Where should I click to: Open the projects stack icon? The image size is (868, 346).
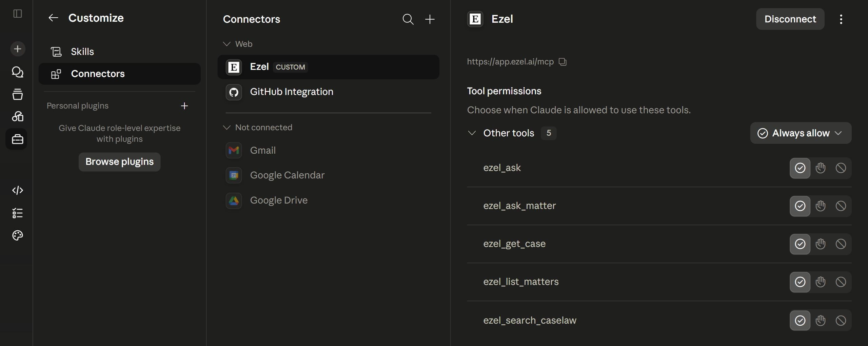pos(18,94)
